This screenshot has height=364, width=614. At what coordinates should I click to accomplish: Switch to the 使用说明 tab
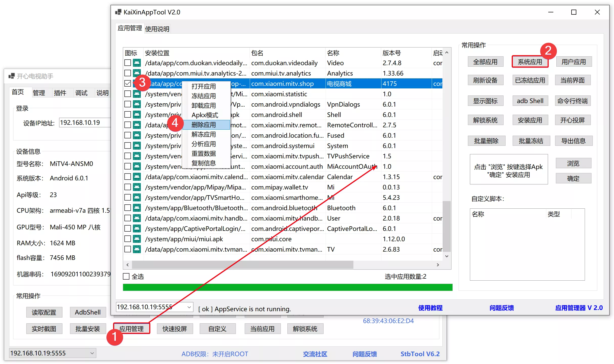pyautogui.click(x=157, y=29)
